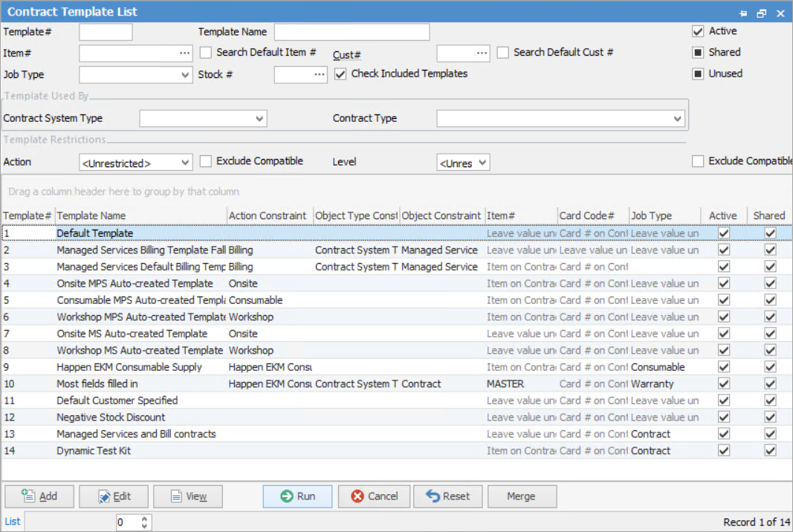Image resolution: width=793 pixels, height=532 pixels.
Task: Open the Item# lookup ellipsis
Action: 186,53
